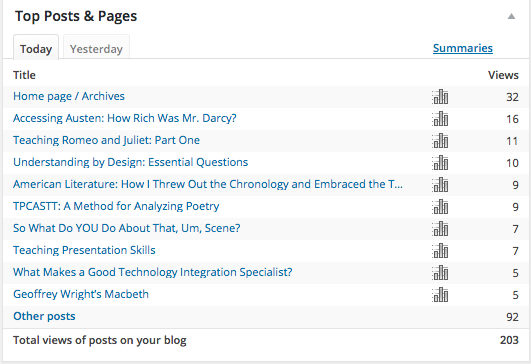Image resolution: width=531 pixels, height=364 pixels.
Task: Click stats chart icon for Accessing Austen row
Action: 440,119
